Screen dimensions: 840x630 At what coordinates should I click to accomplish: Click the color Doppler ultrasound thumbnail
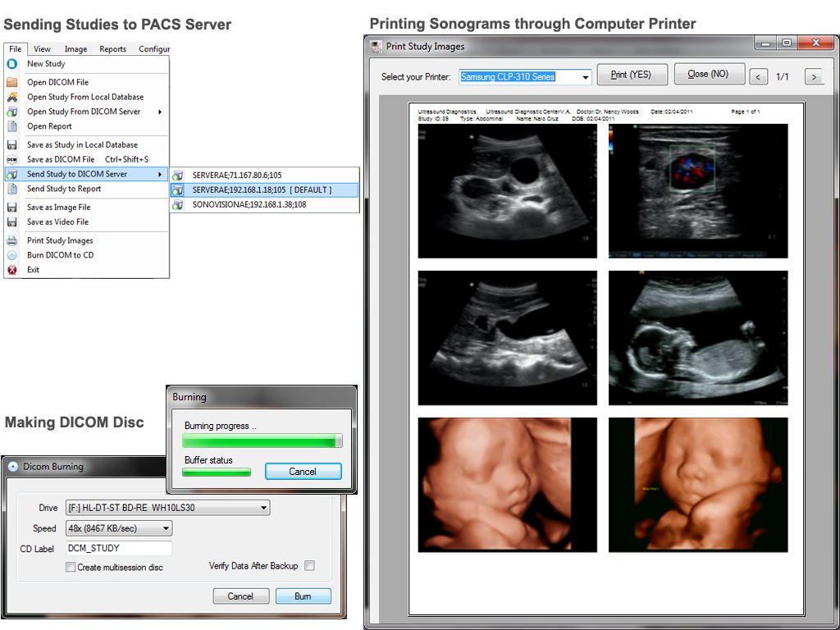point(698,190)
